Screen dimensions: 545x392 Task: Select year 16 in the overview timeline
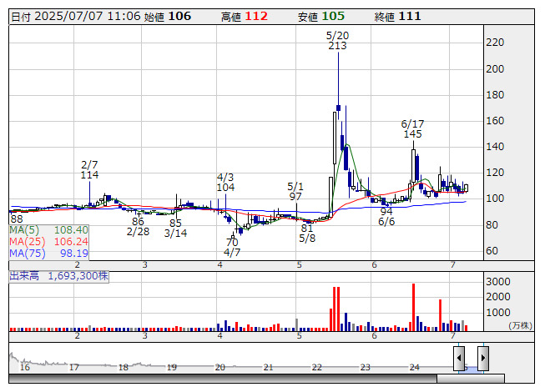(25, 367)
